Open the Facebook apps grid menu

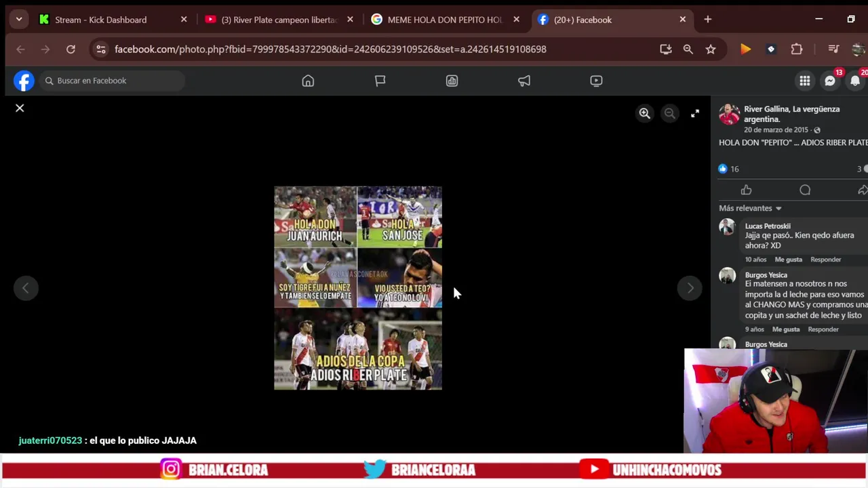pyautogui.click(x=804, y=81)
